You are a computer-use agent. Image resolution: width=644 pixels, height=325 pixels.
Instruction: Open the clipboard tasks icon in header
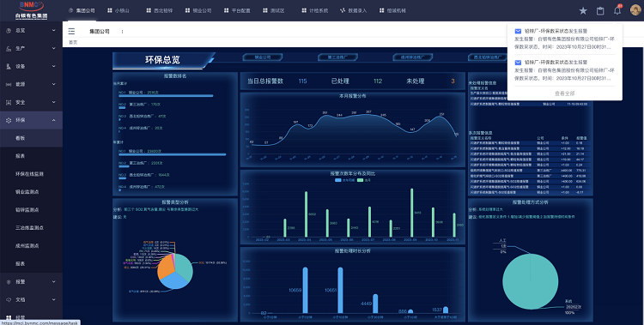tap(600, 10)
